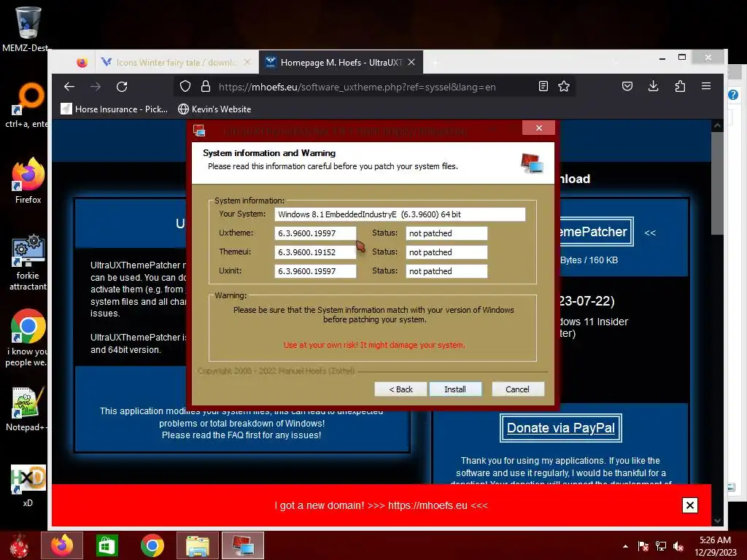Open File Explorer from the taskbar

coord(197,545)
